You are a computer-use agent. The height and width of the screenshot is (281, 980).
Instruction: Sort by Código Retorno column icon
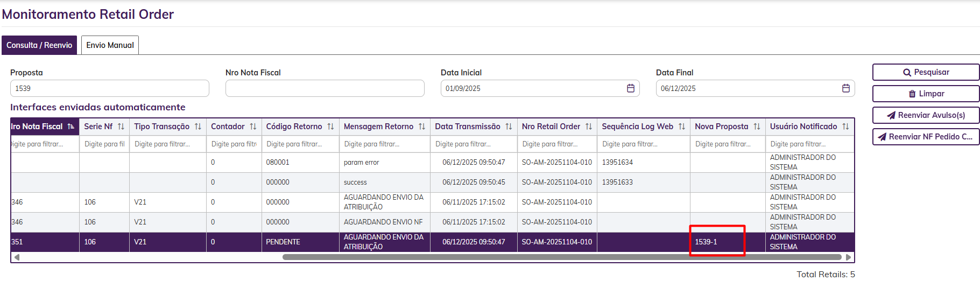(x=330, y=127)
